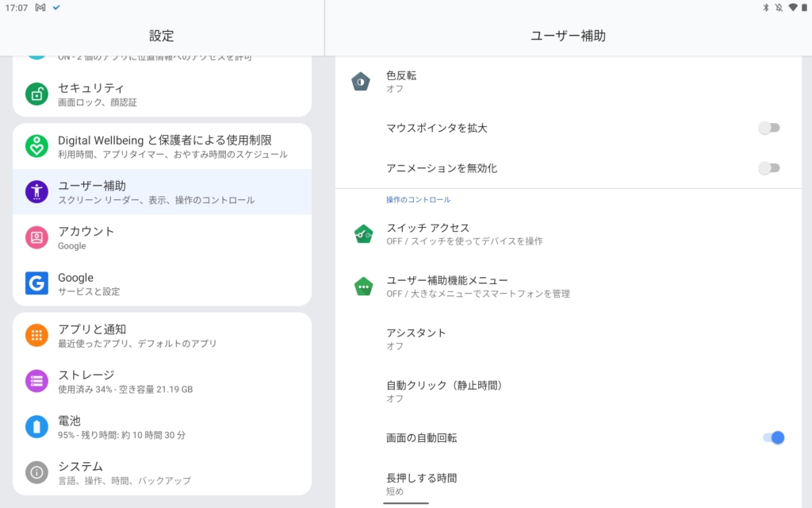Image resolution: width=812 pixels, height=508 pixels.
Task: Turn on アニメーションを無効化 switch
Action: click(768, 168)
